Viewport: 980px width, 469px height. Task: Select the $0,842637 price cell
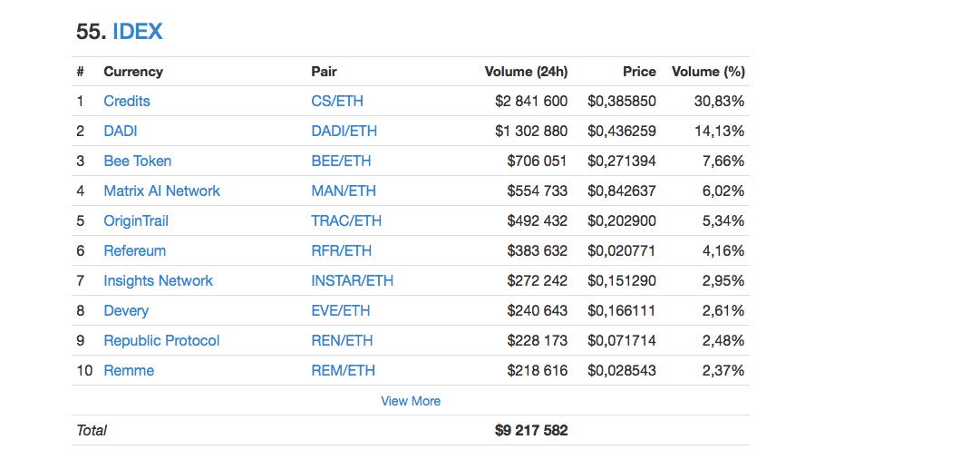pos(622,191)
